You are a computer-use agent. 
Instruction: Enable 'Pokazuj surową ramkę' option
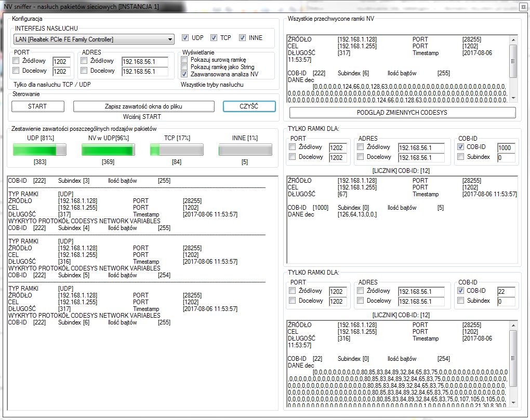pyautogui.click(x=184, y=60)
